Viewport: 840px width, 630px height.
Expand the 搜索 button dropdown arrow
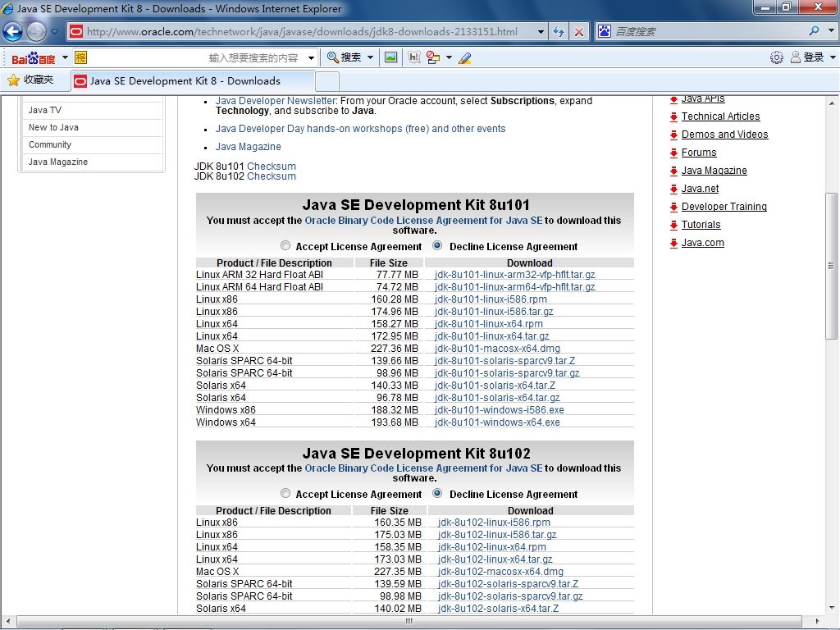point(370,57)
